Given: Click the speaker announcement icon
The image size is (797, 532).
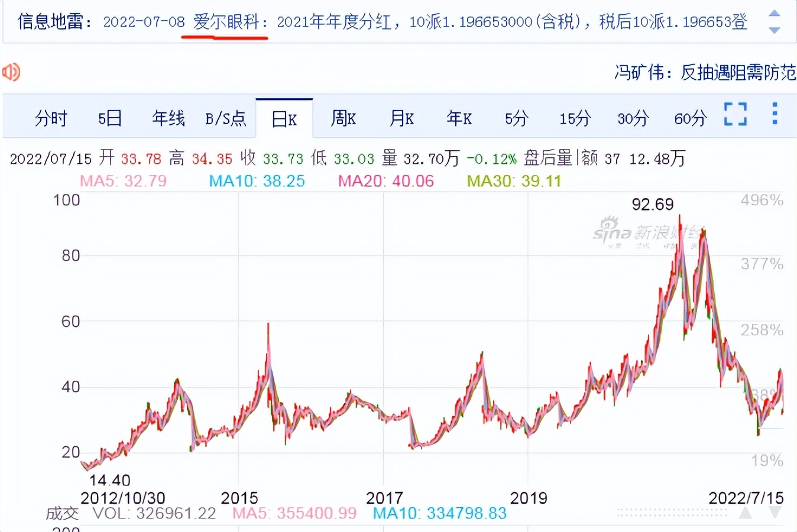Looking at the screenshot, I should coord(11,72).
